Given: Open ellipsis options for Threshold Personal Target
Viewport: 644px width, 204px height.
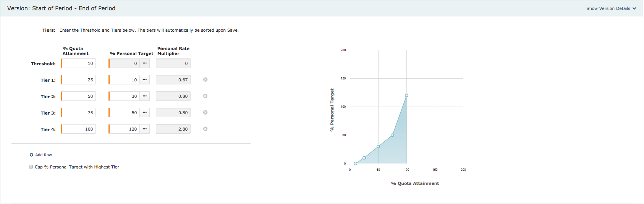Looking at the screenshot, I should (144, 63).
